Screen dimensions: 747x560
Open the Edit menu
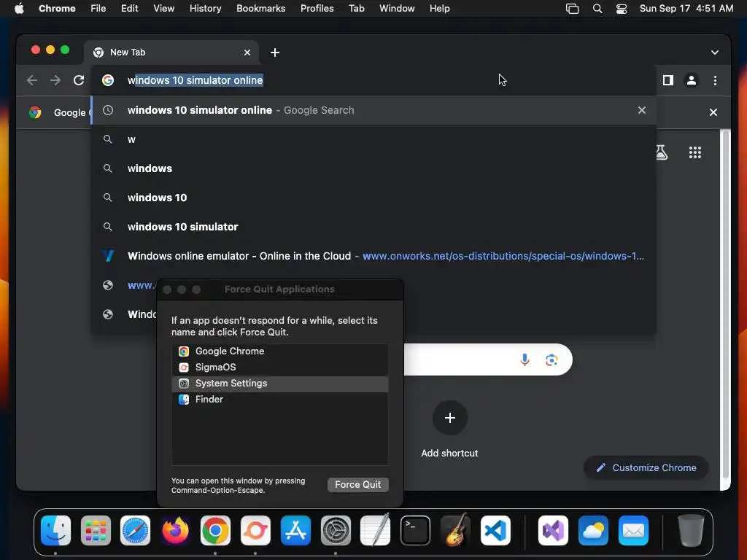[x=130, y=9]
